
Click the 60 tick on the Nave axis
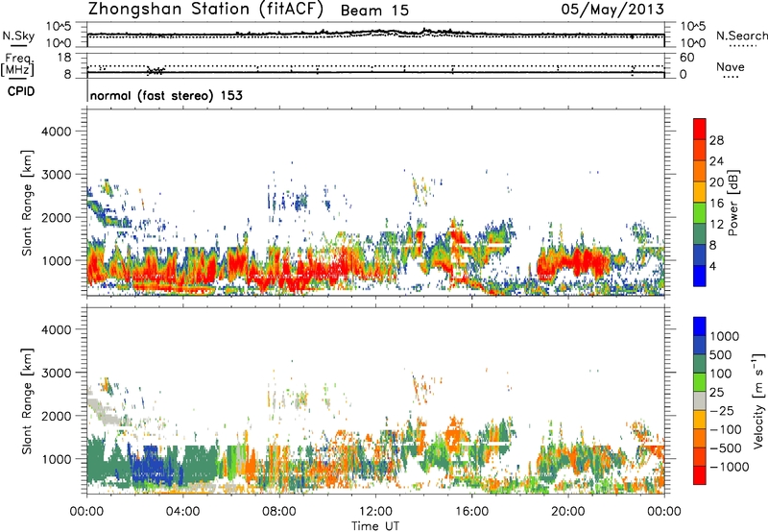(686, 58)
